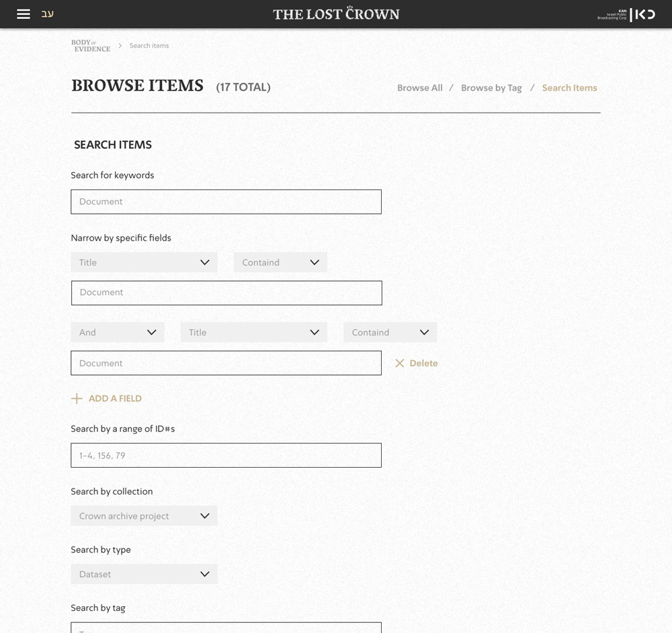Expand the first Containd dropdown

[x=280, y=263]
